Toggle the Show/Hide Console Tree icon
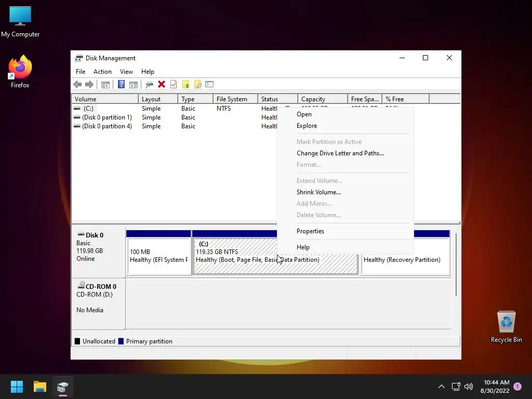The height and width of the screenshot is (399, 532). pos(105,85)
